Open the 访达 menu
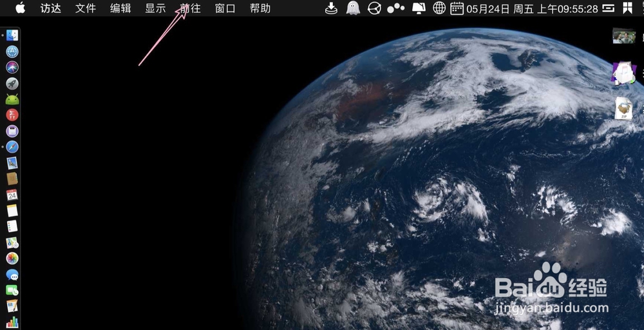The width and height of the screenshot is (644, 330). [x=50, y=8]
